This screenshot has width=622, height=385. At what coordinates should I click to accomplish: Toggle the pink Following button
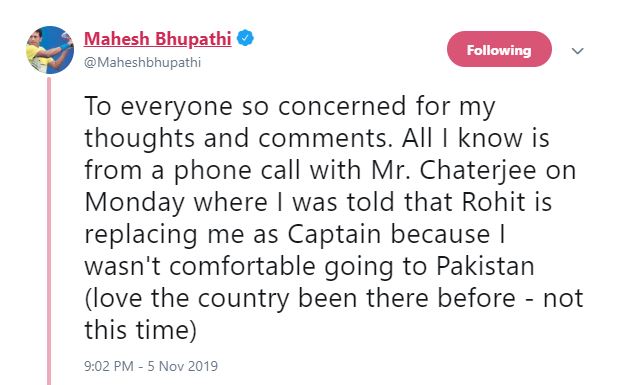click(x=499, y=49)
